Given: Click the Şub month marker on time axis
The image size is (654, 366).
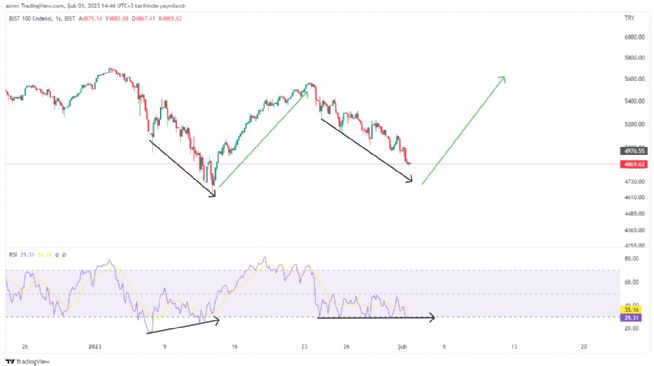Looking at the screenshot, I should pos(402,346).
